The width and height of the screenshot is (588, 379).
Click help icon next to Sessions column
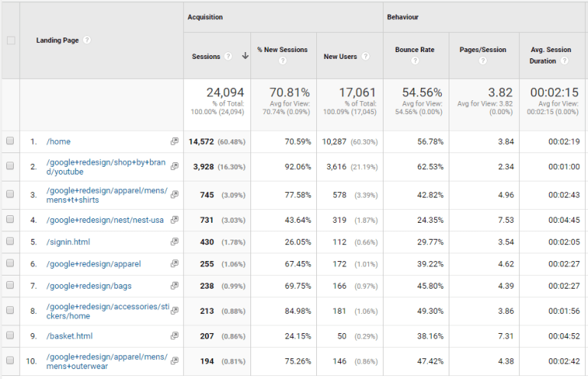[228, 56]
